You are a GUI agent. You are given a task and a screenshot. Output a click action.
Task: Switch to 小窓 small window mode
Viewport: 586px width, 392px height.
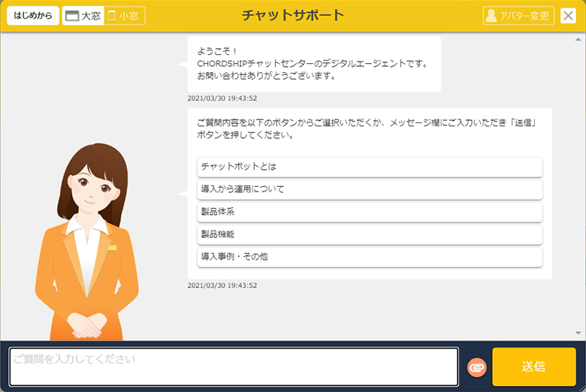(x=124, y=16)
